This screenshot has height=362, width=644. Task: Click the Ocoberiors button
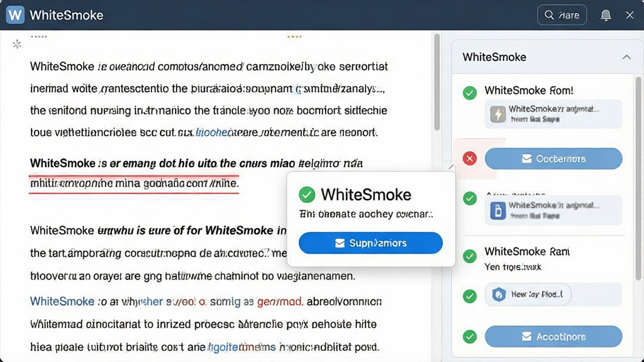(553, 158)
